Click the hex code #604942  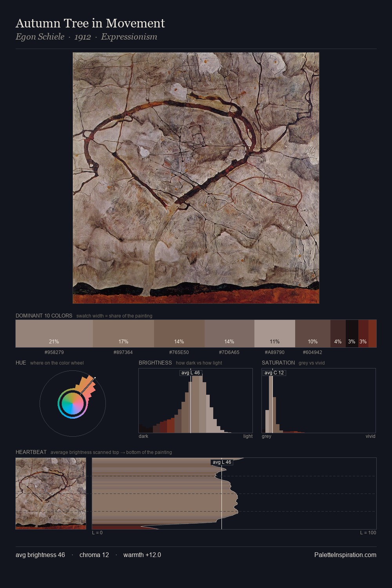tap(312, 352)
